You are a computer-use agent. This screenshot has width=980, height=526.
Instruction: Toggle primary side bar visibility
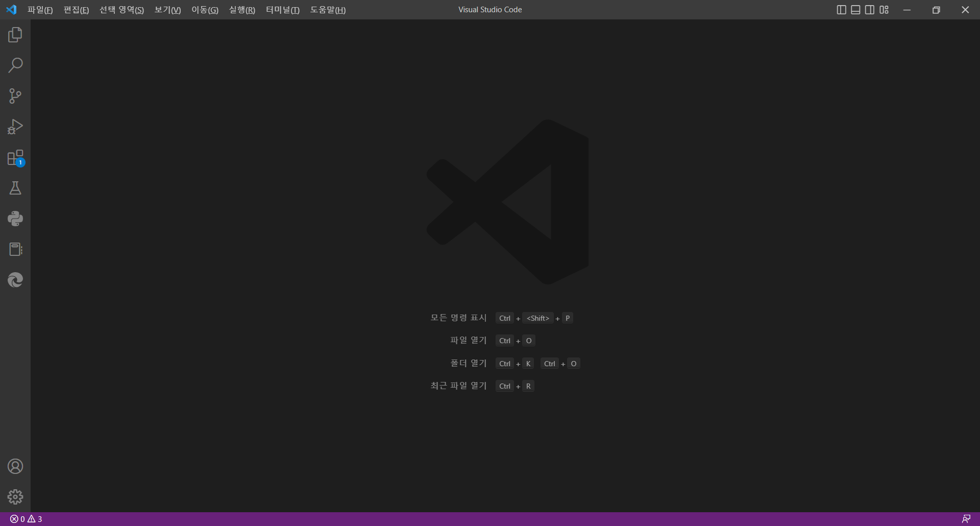point(842,10)
